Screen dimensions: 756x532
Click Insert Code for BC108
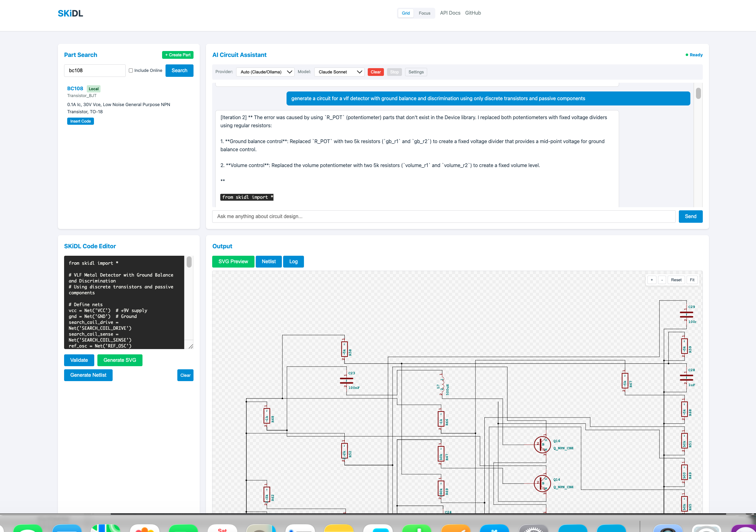[80, 121]
